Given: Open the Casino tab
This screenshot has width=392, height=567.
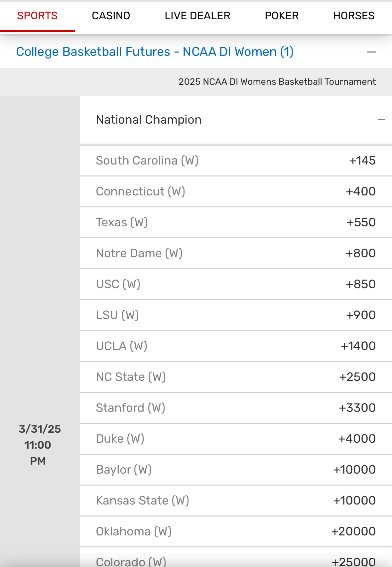Looking at the screenshot, I should [x=111, y=16].
